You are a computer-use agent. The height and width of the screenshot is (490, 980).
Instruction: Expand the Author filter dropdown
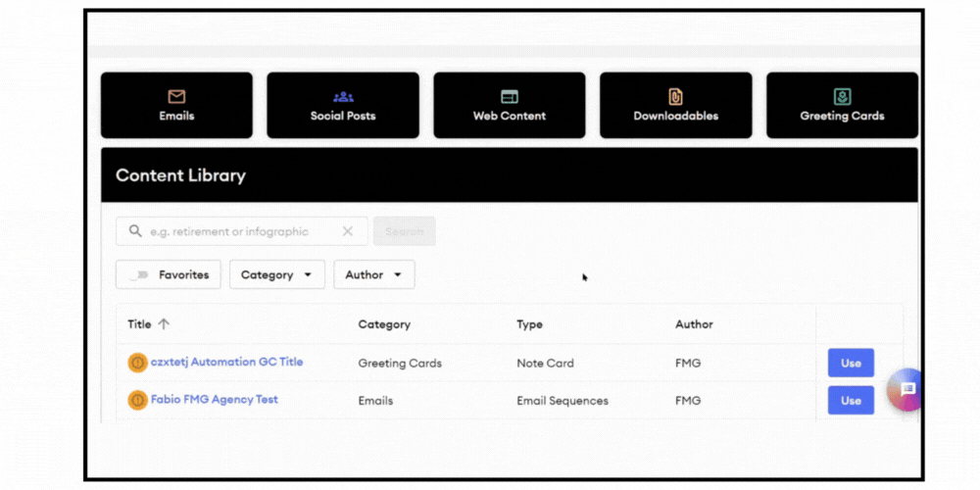click(x=373, y=275)
